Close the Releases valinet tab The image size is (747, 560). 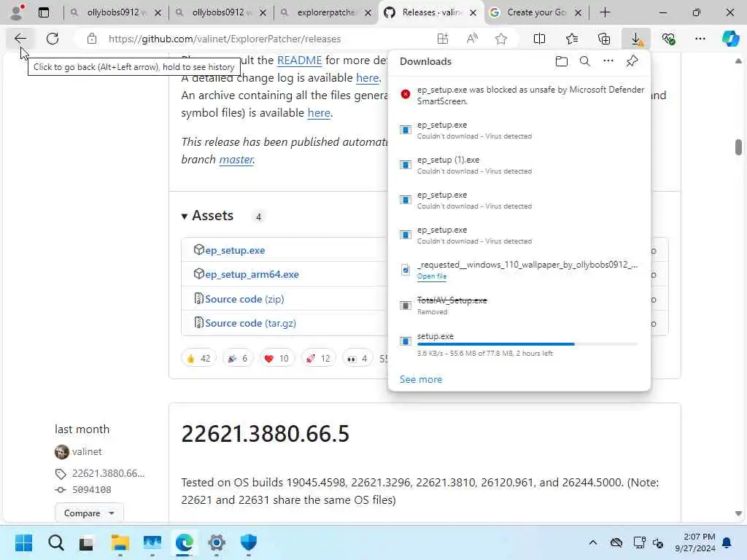click(x=473, y=13)
